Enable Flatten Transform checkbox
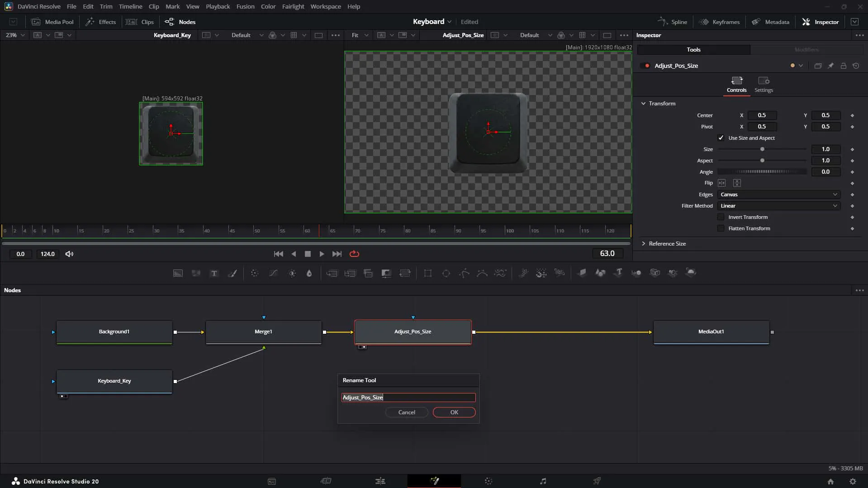This screenshot has height=488, width=868. tap(721, 228)
